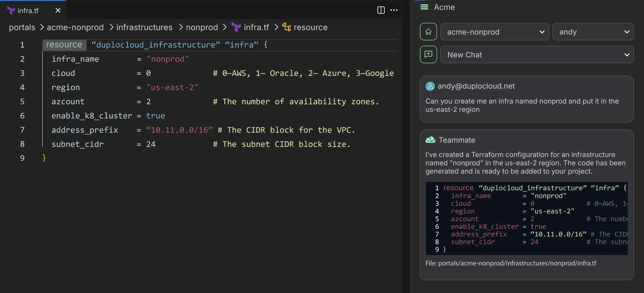Click the Teammate avatar icon
Viewport: 644px width, 293px height.
[x=430, y=140]
